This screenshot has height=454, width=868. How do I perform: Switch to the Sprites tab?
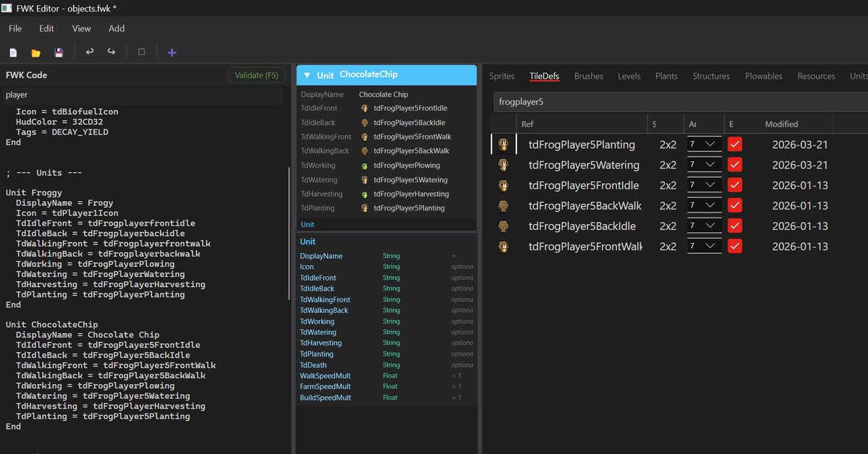tap(502, 76)
